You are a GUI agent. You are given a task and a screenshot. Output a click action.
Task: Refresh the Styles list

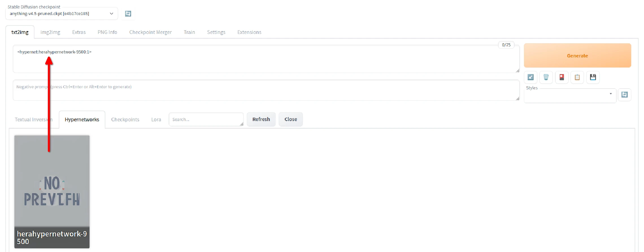[x=624, y=94]
